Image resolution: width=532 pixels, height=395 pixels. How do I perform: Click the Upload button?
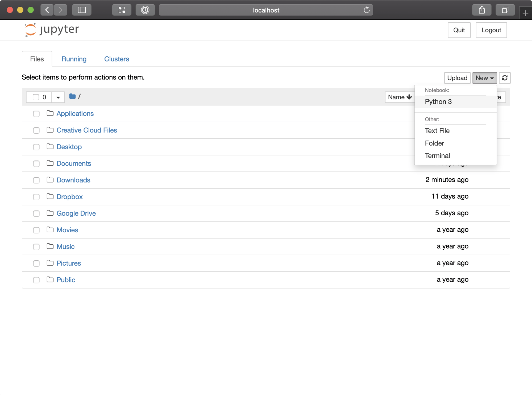coord(457,78)
